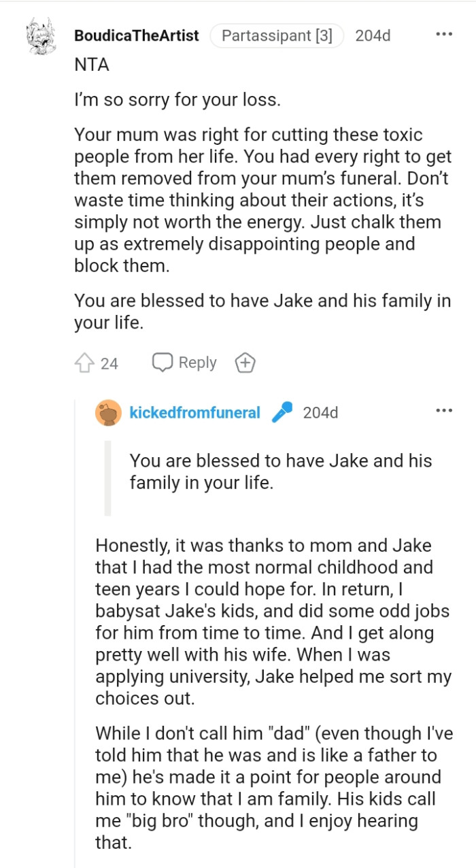Click the Partassipant [3] flair tag

click(276, 35)
